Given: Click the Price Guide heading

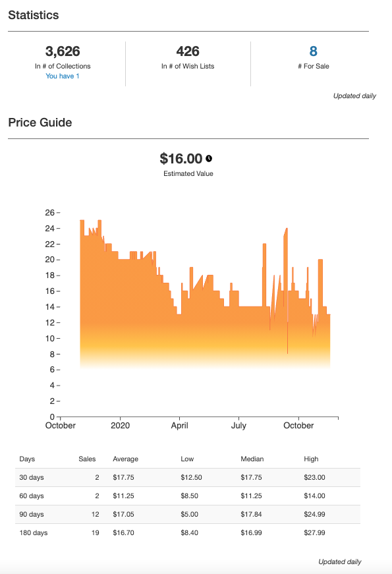Looking at the screenshot, I should tap(40, 123).
